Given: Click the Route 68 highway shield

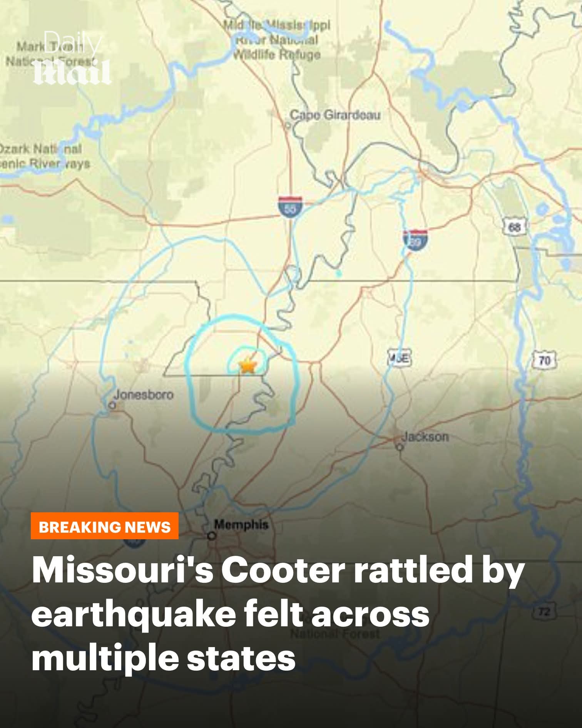Looking at the screenshot, I should pos(514,228).
